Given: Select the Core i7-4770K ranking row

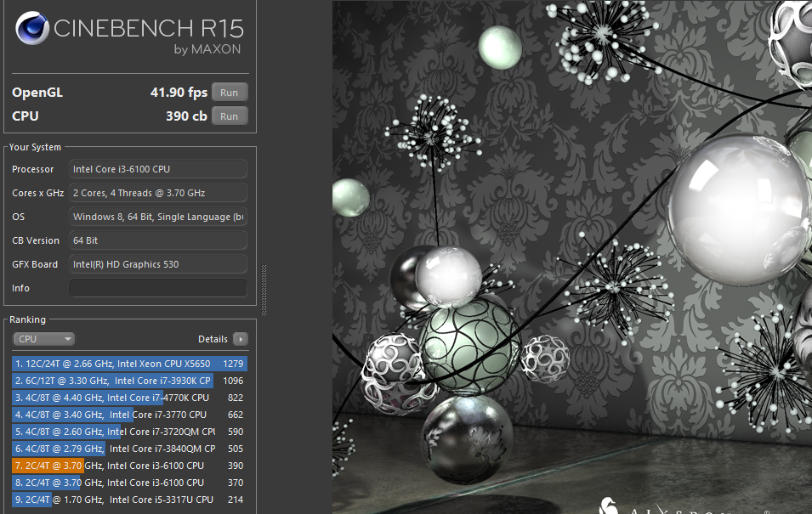Looking at the screenshot, I should coord(129,398).
